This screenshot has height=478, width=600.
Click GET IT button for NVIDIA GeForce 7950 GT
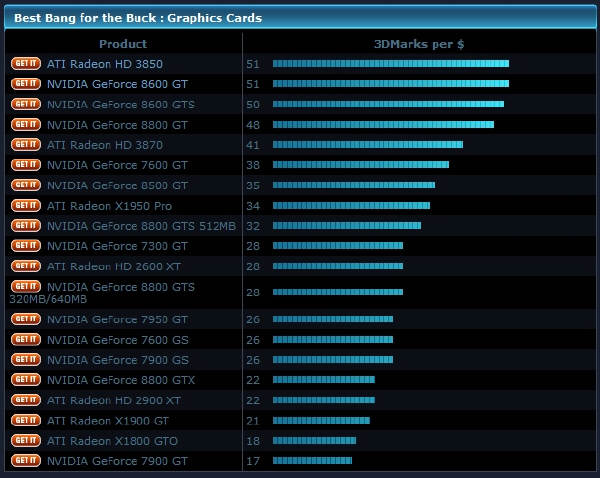pyautogui.click(x=26, y=319)
